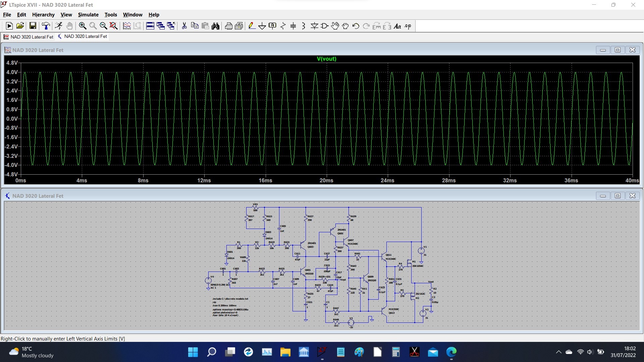Minimize the schematic pane
Image resolution: width=644 pixels, height=362 pixels.
[603, 196]
